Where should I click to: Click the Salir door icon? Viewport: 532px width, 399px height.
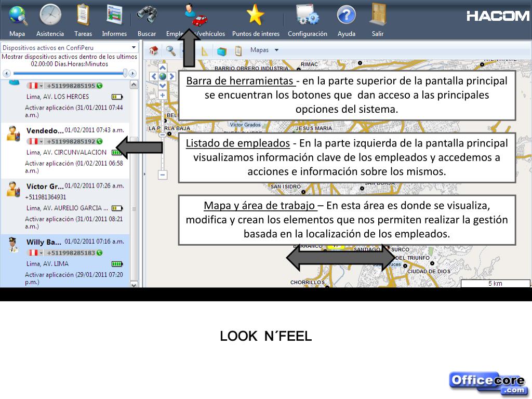point(378,14)
